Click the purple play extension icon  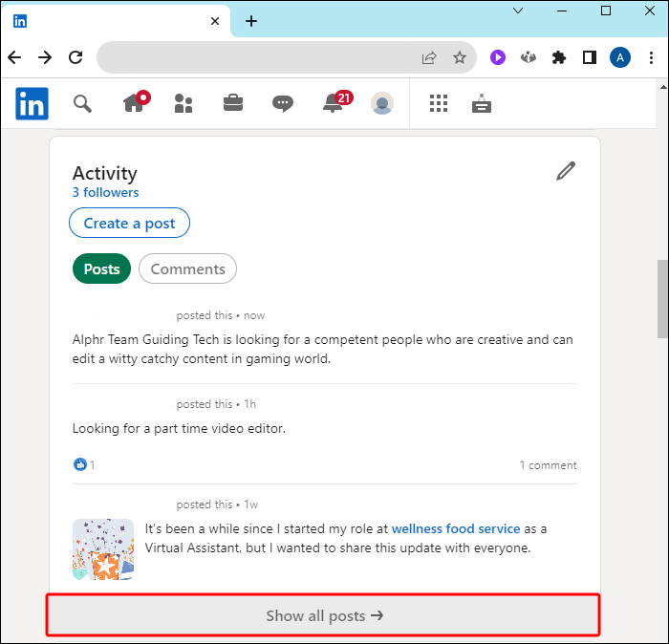pyautogui.click(x=498, y=57)
